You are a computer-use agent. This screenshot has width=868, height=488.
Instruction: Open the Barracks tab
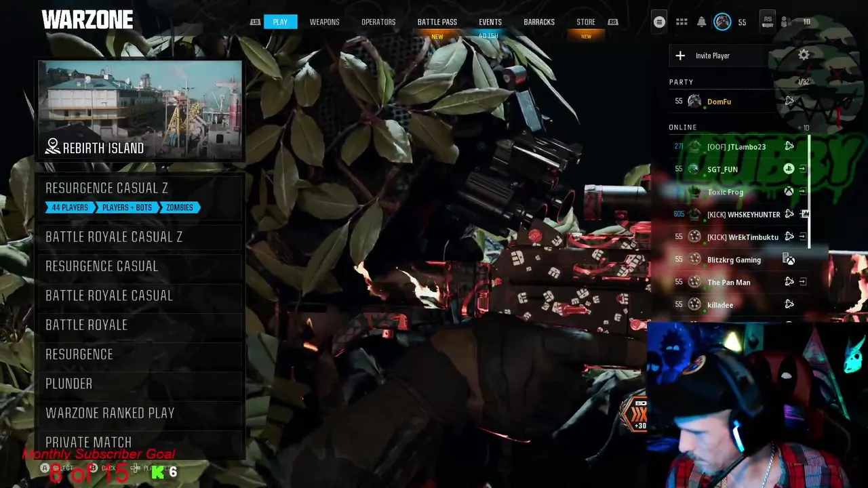click(x=539, y=22)
